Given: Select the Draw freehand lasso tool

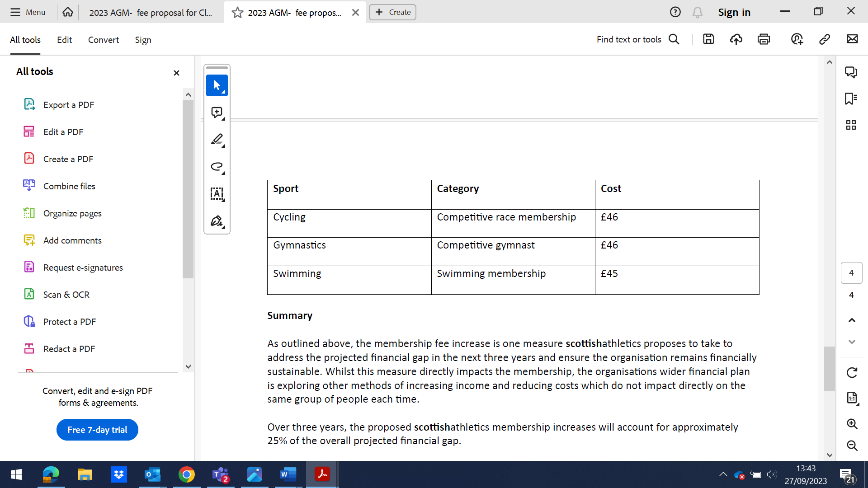Looking at the screenshot, I should point(217,167).
